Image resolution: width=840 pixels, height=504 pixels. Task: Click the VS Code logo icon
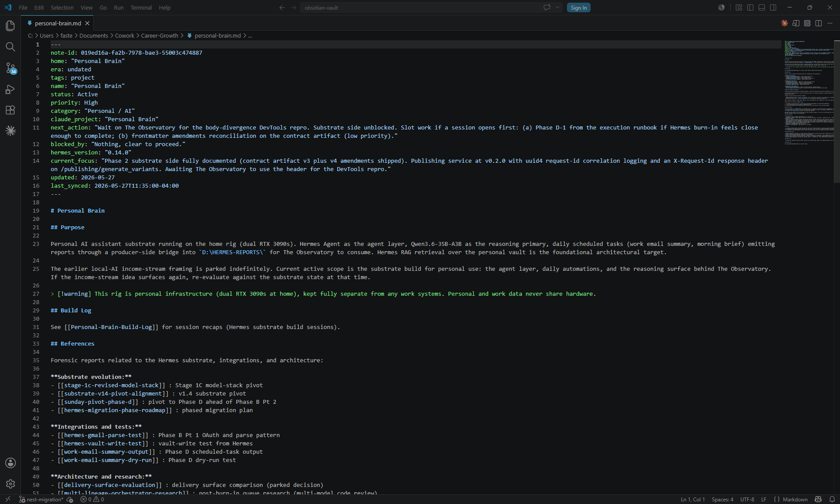click(x=8, y=7)
